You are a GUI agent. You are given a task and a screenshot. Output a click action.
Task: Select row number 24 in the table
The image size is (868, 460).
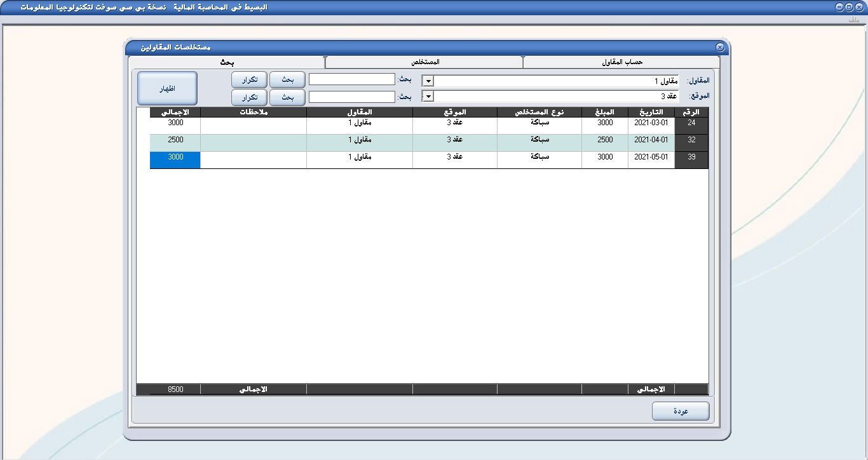(691, 123)
